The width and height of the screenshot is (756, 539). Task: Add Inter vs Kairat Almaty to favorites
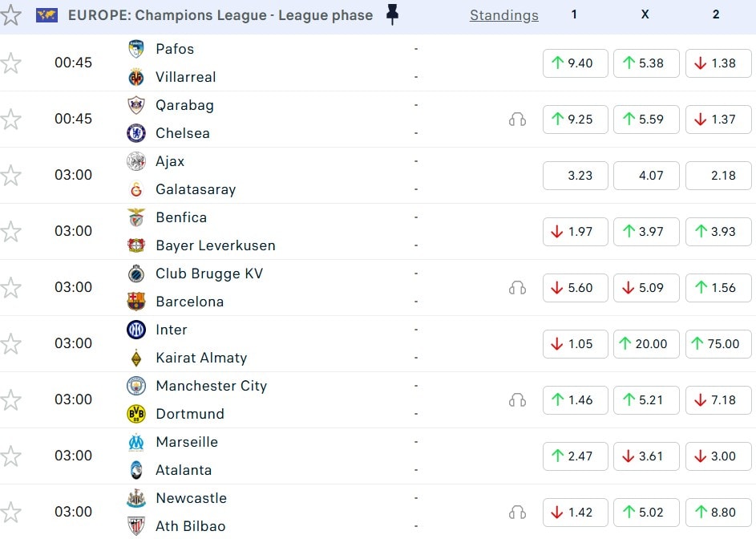click(10, 344)
